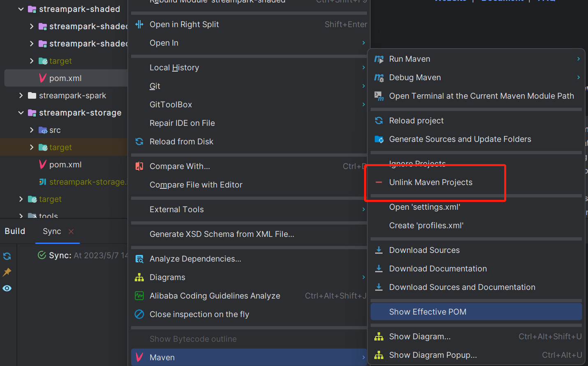Screen dimensions: 588x366
Task: Select Repair IDE on File
Action: [x=249, y=123]
